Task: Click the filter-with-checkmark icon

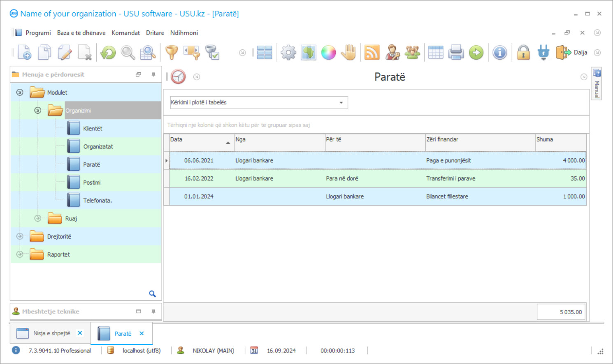Action: pos(212,53)
